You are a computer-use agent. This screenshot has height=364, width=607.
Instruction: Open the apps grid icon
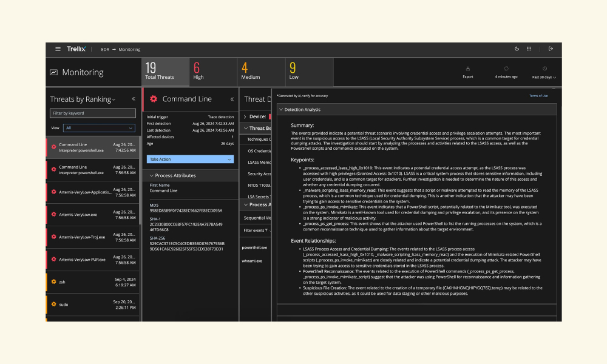pos(529,49)
